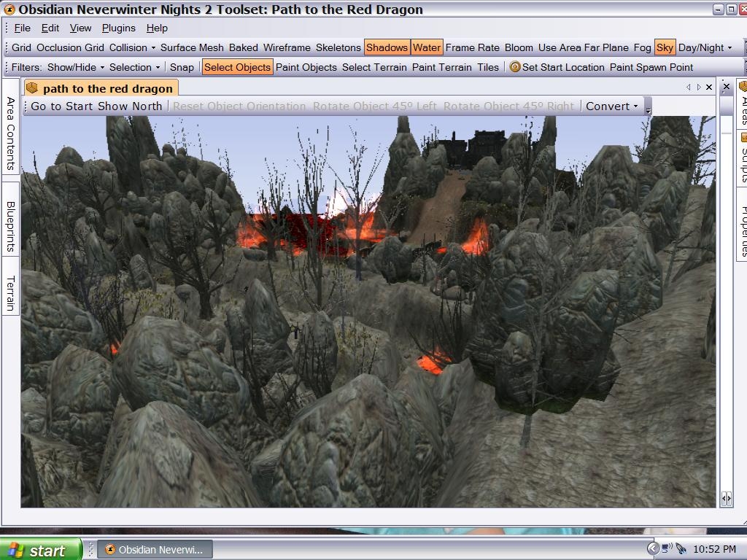Expand the Day/Night dropdown
747x560 pixels.
[x=705, y=47]
